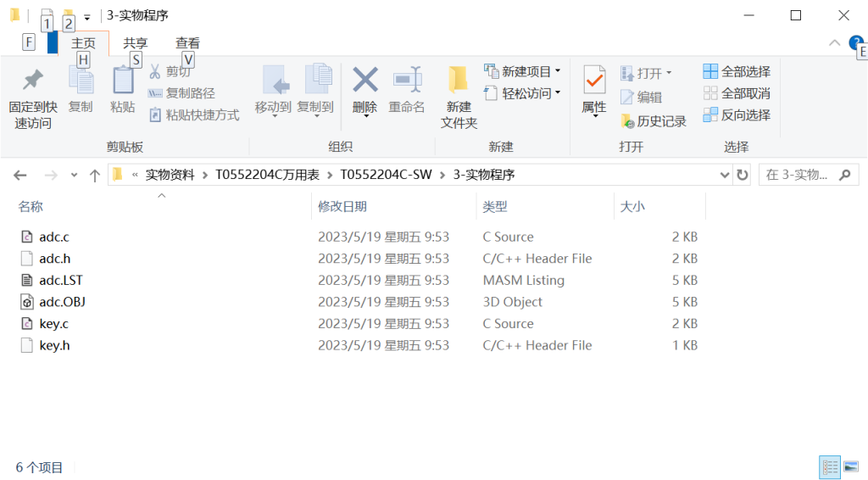Open the Copy to menu

click(315, 92)
